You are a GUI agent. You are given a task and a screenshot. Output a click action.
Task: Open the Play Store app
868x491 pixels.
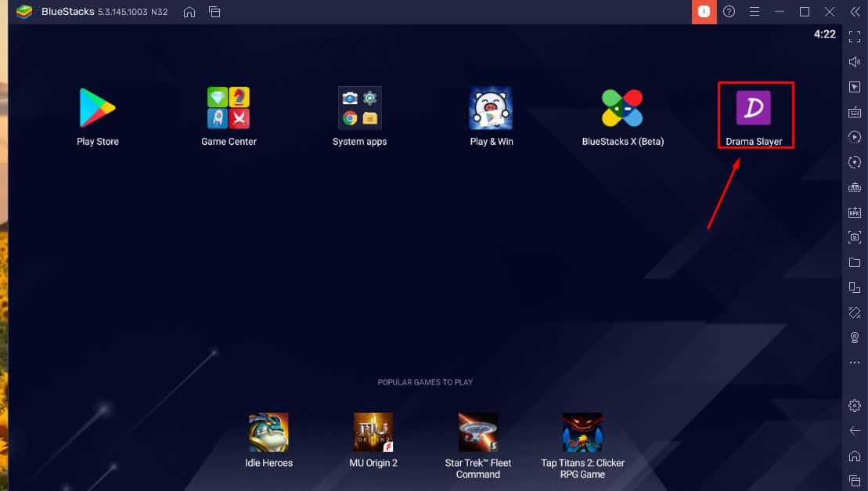(x=97, y=108)
